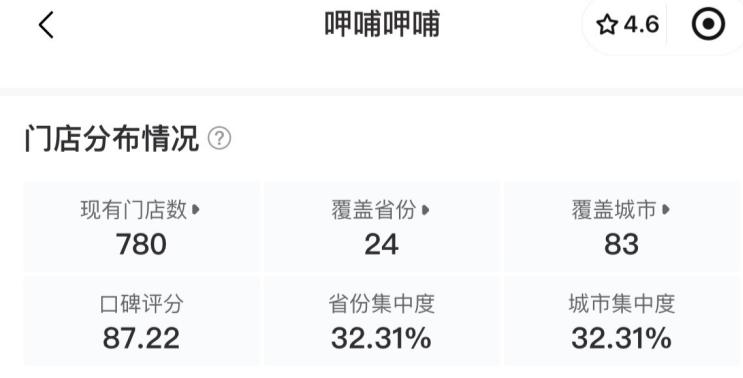Screen dimensions: 743x378
Task: Open the 覆盖省份 label
Action: pos(374,210)
